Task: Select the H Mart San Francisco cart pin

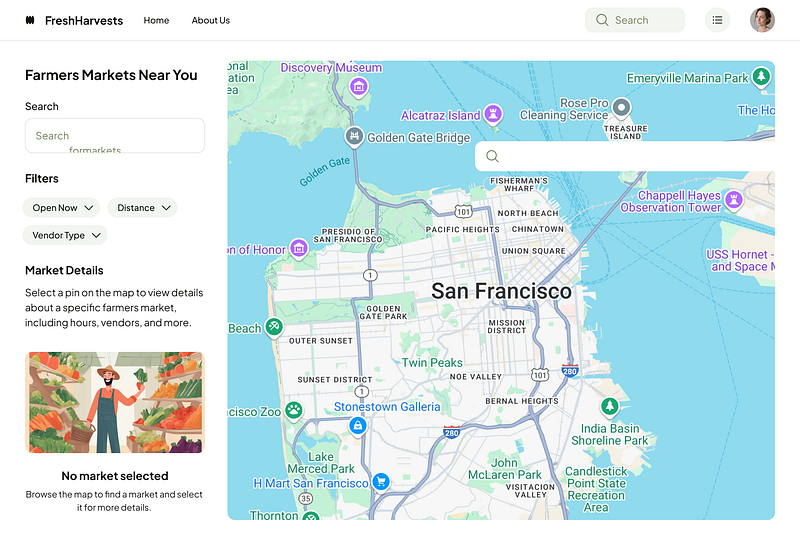Action: click(381, 481)
